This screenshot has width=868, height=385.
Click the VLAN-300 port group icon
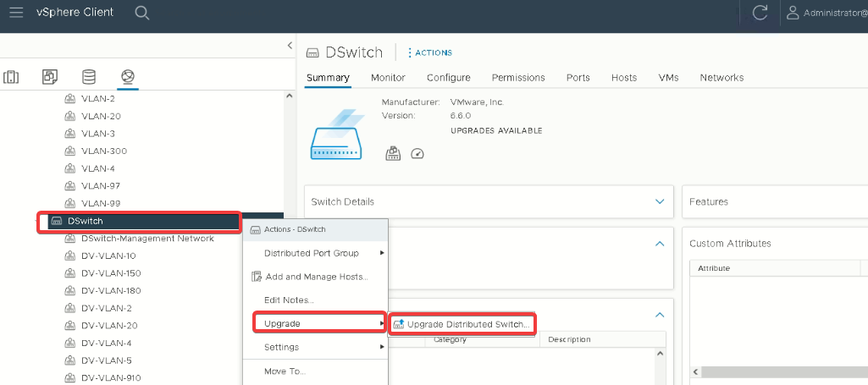click(69, 151)
